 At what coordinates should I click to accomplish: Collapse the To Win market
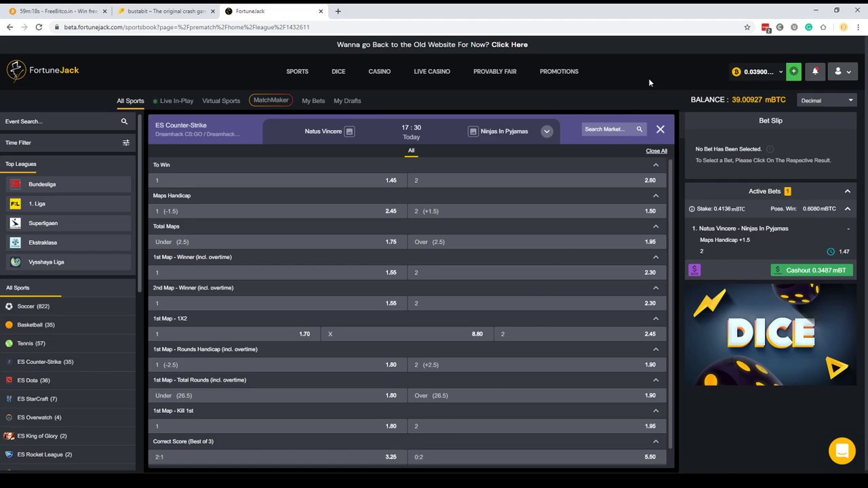[x=656, y=165]
